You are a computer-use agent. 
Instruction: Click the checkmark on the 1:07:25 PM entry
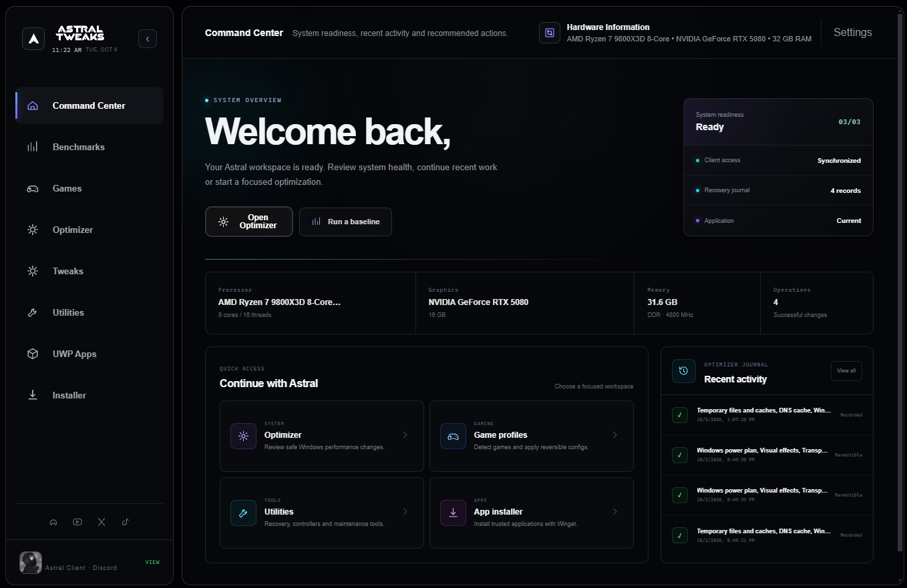click(680, 415)
